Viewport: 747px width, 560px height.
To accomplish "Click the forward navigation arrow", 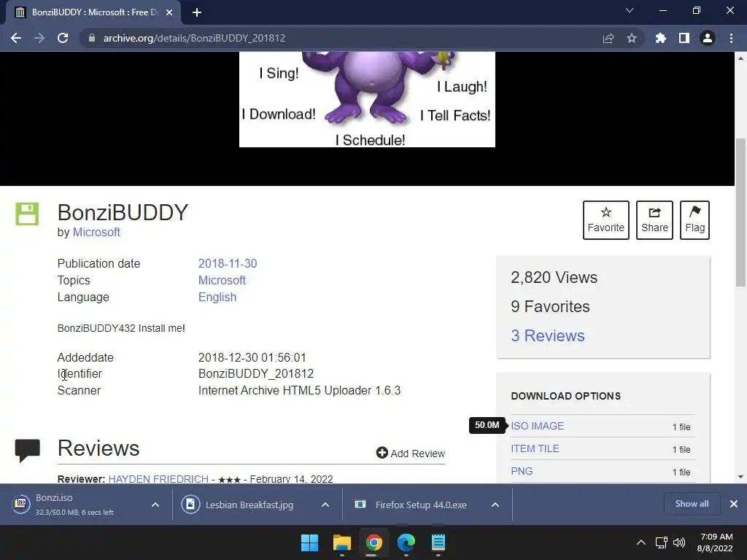I will (39, 38).
